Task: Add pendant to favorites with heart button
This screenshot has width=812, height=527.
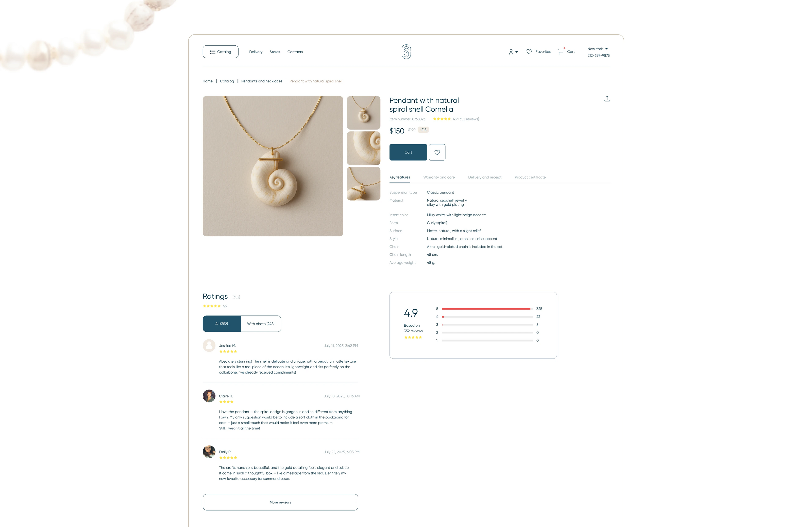Action: [x=437, y=152]
